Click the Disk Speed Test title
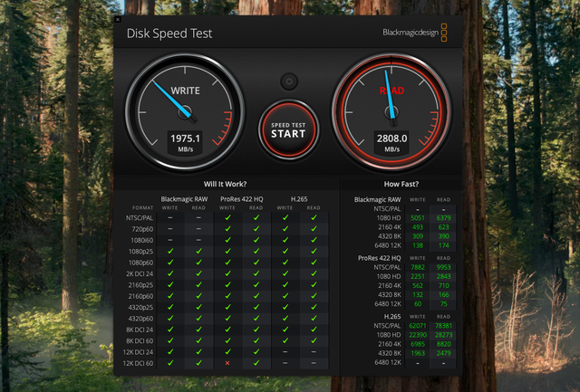The height and width of the screenshot is (392, 580). point(169,33)
